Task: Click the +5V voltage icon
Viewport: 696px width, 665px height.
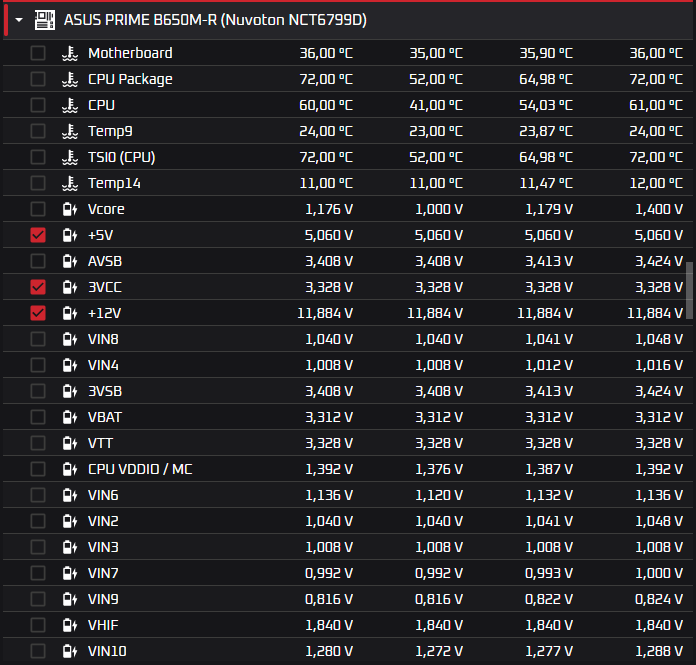Action: [70, 235]
